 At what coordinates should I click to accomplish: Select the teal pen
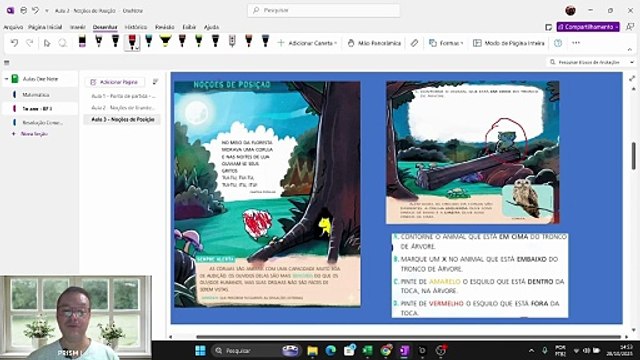point(149,41)
